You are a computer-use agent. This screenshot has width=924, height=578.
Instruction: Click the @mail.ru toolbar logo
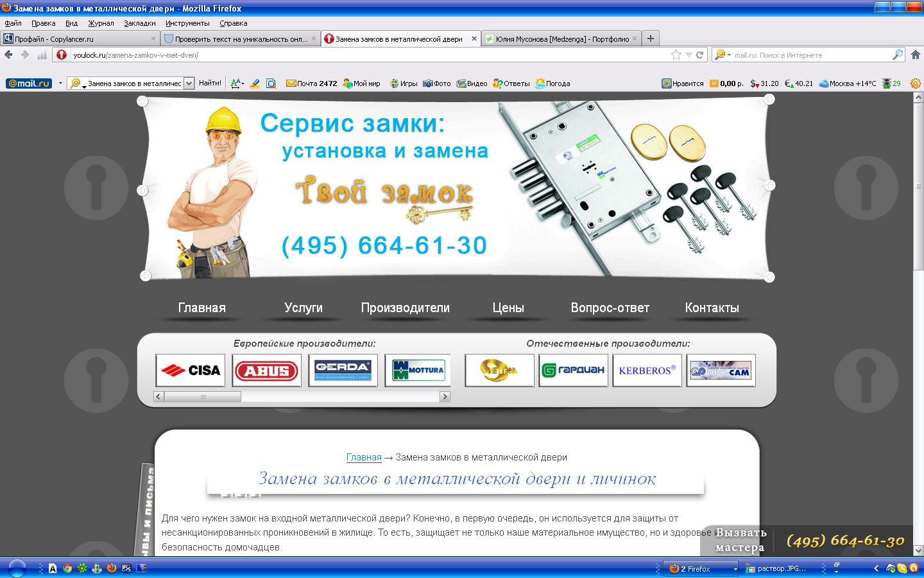tap(29, 83)
